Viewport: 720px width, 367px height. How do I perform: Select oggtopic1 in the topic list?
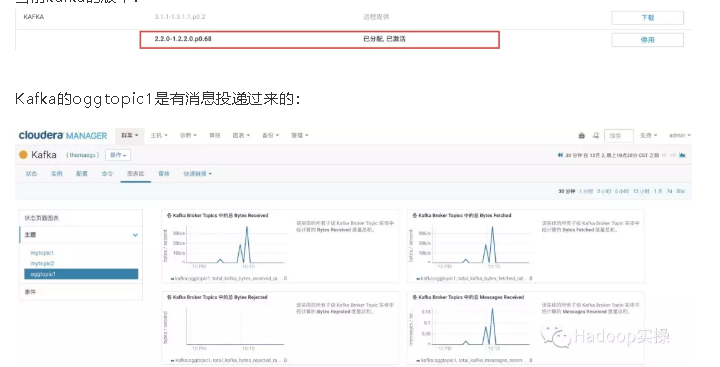pyautogui.click(x=81, y=274)
